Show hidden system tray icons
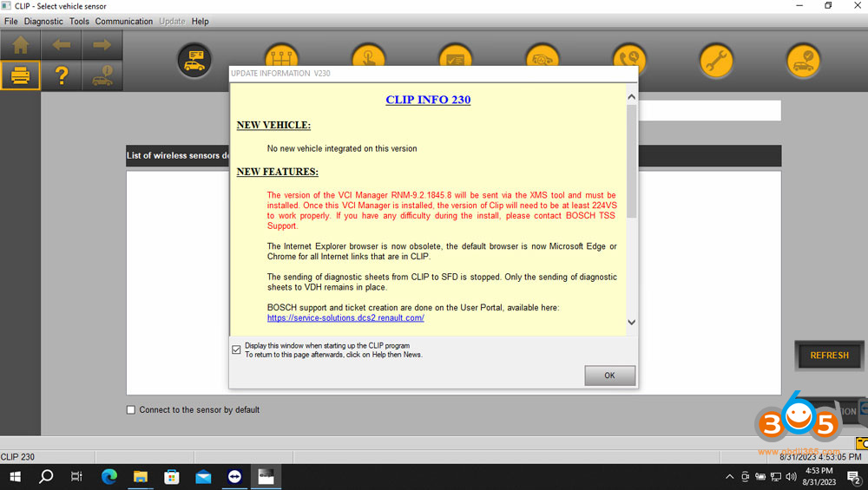Image resolution: width=868 pixels, height=490 pixels. 730,477
